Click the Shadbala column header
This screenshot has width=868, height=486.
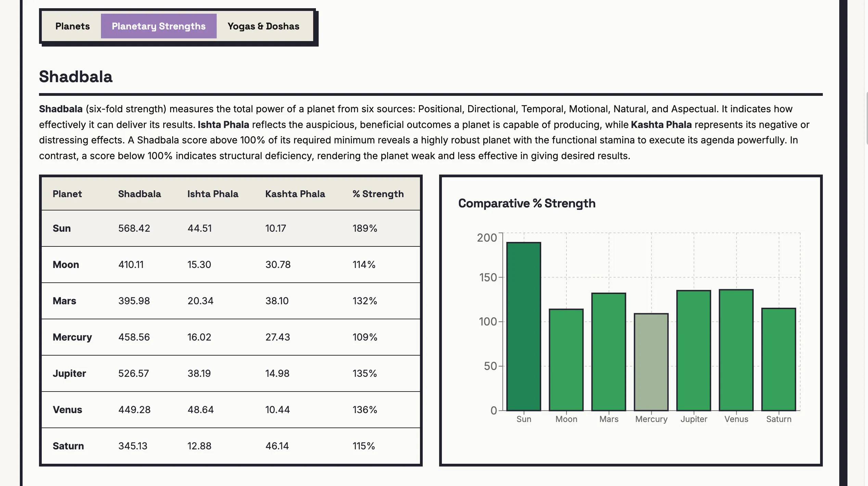click(x=139, y=194)
